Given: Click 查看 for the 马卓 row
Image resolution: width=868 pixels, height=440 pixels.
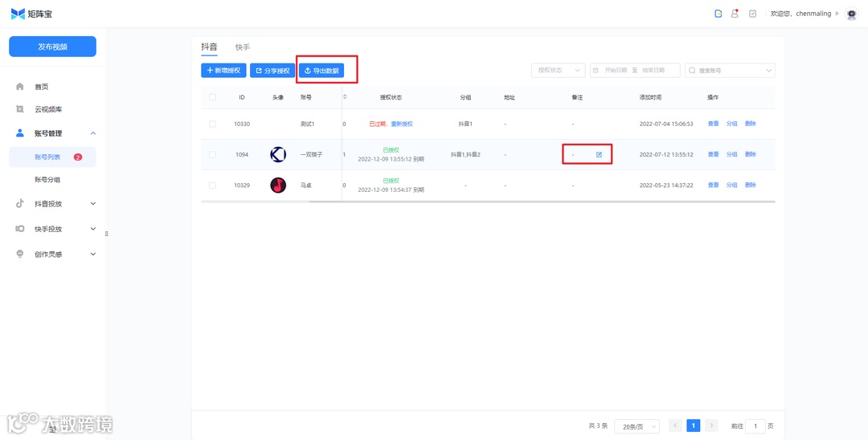Looking at the screenshot, I should (x=713, y=185).
